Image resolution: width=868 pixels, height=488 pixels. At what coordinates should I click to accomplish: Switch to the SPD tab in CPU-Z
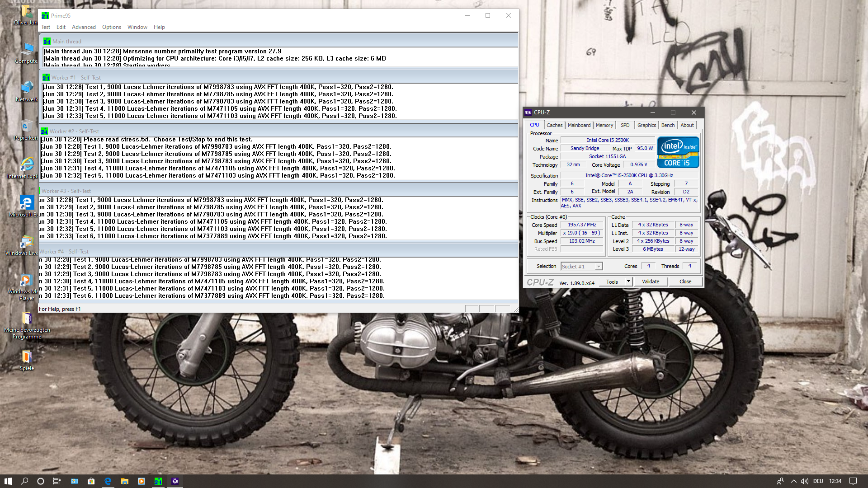[x=625, y=125]
